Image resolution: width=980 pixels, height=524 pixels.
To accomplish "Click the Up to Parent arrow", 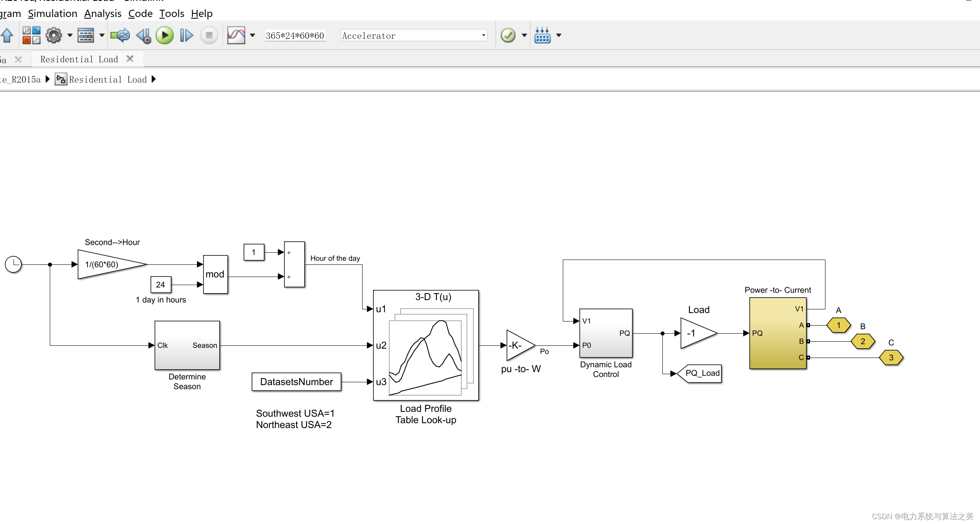I will click(7, 36).
